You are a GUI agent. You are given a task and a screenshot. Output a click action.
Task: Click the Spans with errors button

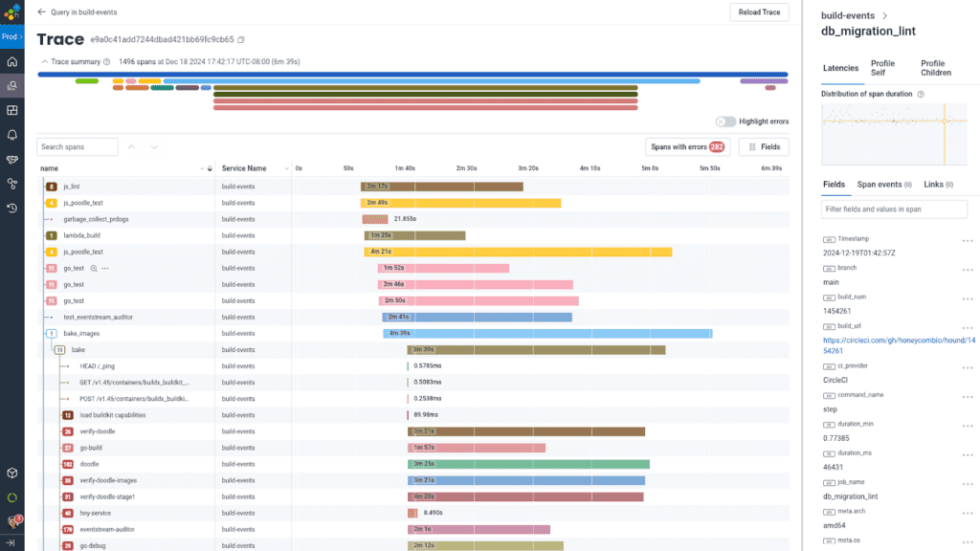click(x=687, y=147)
